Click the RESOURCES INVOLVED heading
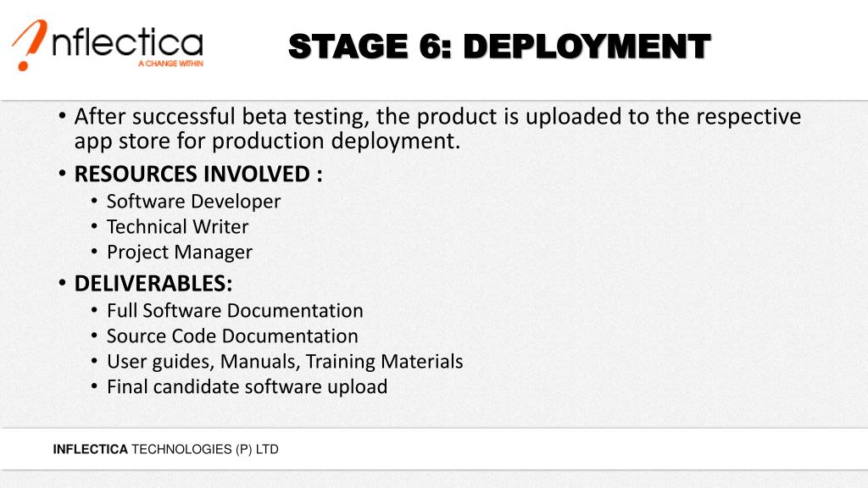 (198, 174)
